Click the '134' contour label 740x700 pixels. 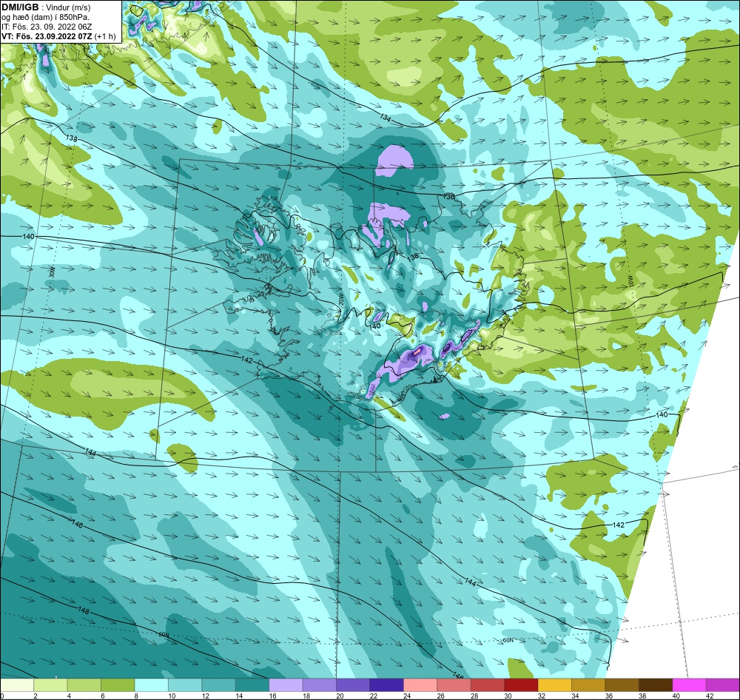coord(386,119)
